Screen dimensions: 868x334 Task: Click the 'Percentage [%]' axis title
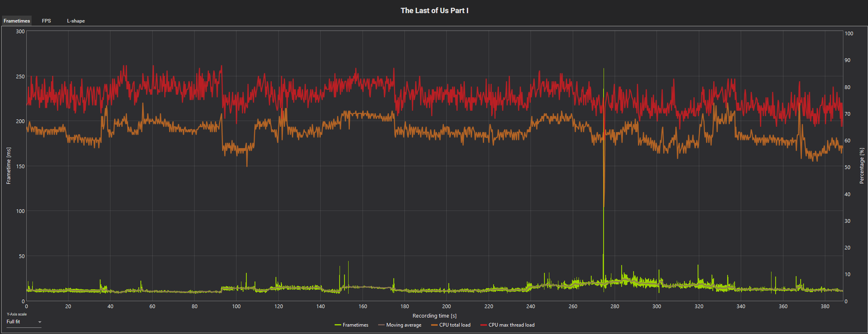point(862,166)
